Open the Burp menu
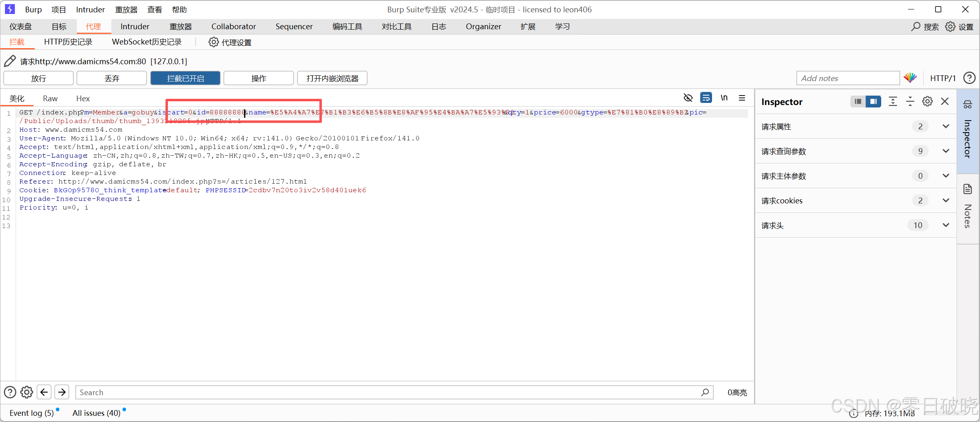This screenshot has width=980, height=422. coord(33,9)
